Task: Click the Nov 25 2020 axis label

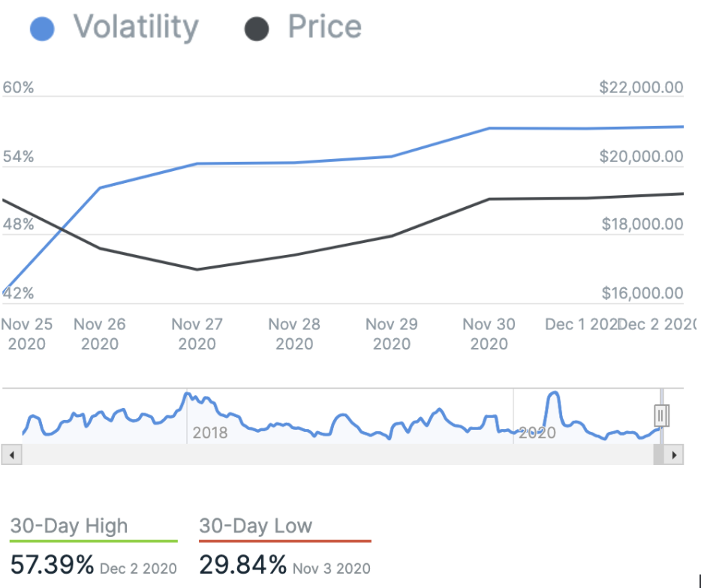Action: [27, 334]
